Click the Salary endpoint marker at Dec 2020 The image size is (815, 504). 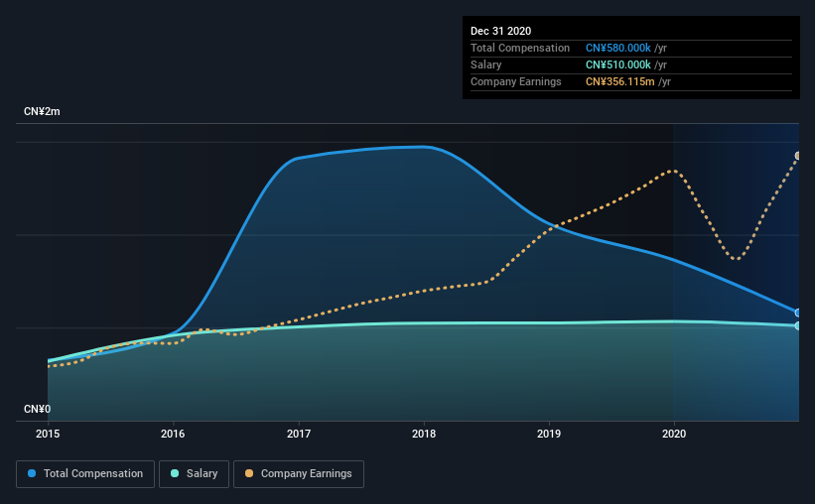798,325
